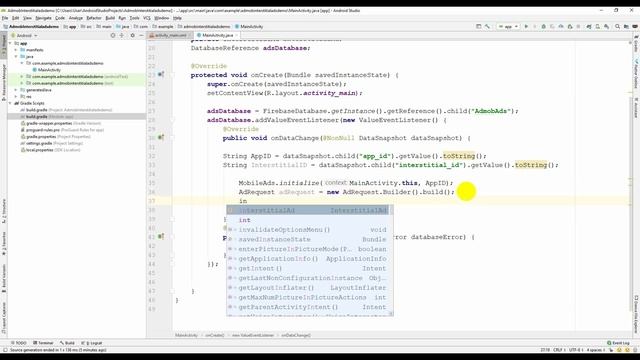Open the Build menu

tap(110, 18)
